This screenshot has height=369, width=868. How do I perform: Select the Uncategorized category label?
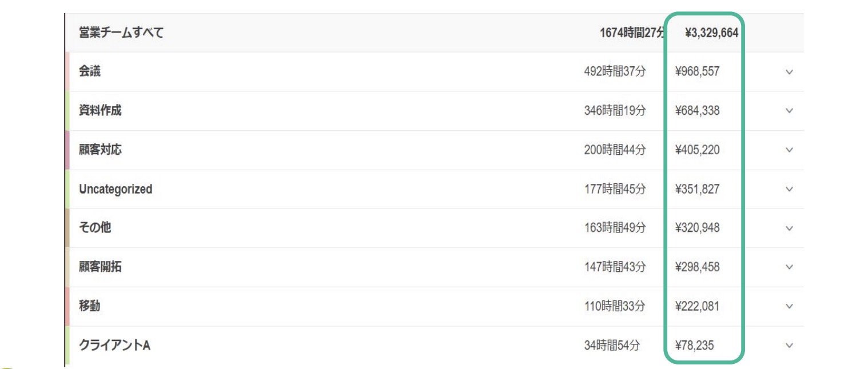coord(116,189)
